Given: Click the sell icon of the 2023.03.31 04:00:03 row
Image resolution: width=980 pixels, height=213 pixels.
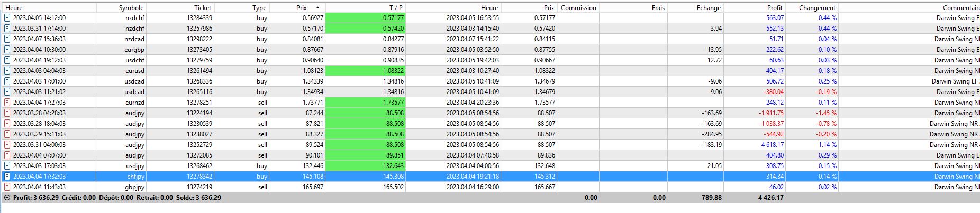Looking at the screenshot, I should tap(7, 145).
